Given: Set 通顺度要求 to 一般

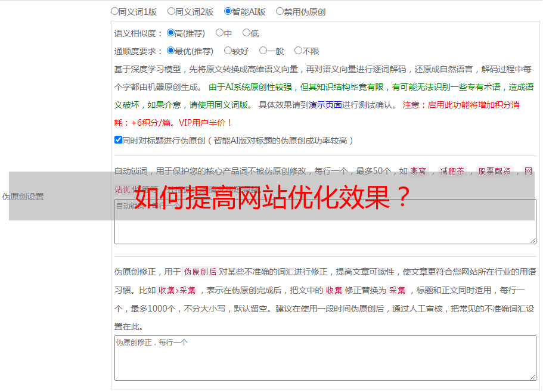Looking at the screenshot, I should point(263,51).
